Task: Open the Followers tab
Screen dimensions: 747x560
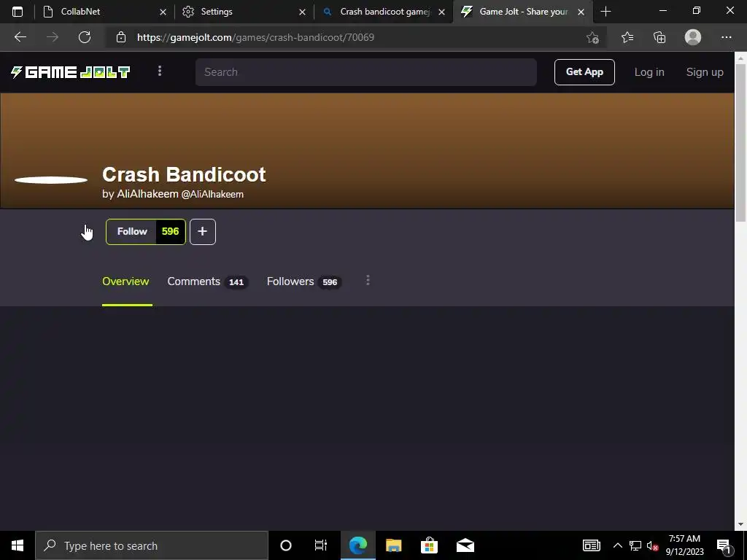Action: 303,281
